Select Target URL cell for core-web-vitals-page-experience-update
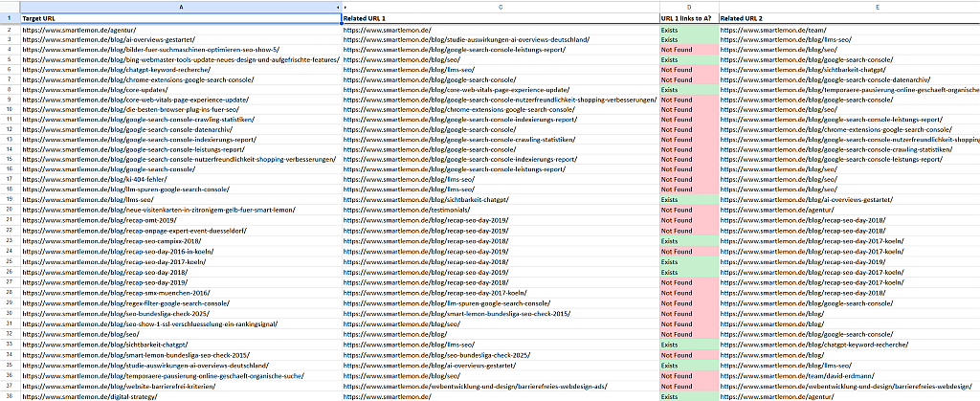 pyautogui.click(x=181, y=100)
